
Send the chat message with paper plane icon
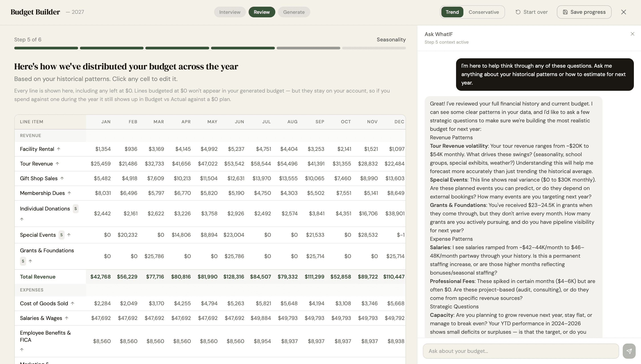click(x=629, y=351)
